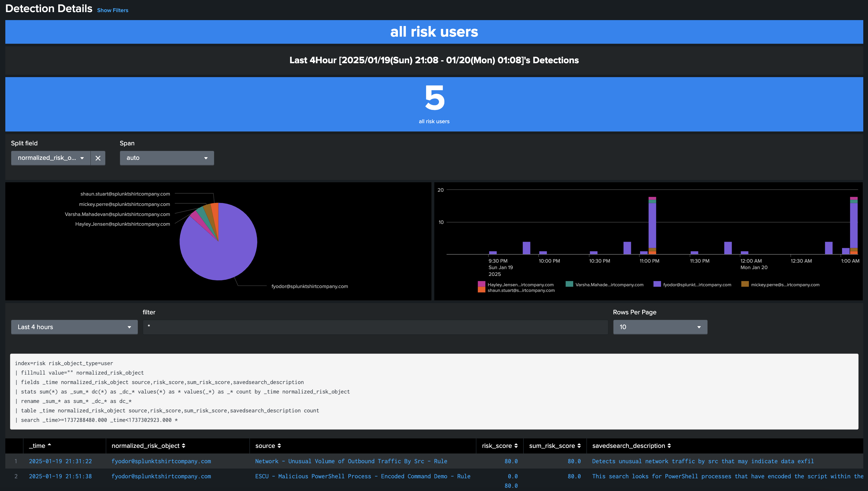The width and height of the screenshot is (868, 491).
Task: Open the Network Unusual Volume Outbound Traffic rule link
Action: click(351, 461)
